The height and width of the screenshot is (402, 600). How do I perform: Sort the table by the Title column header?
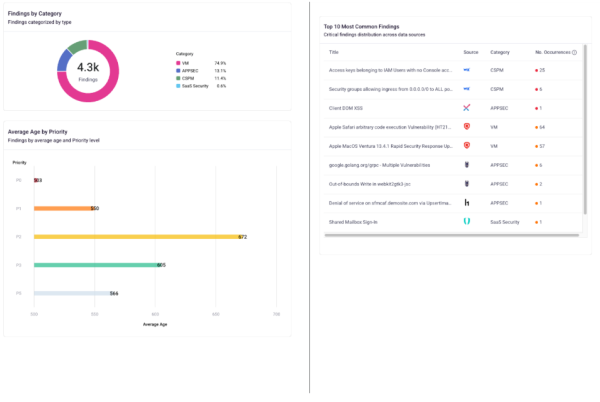[x=334, y=51]
